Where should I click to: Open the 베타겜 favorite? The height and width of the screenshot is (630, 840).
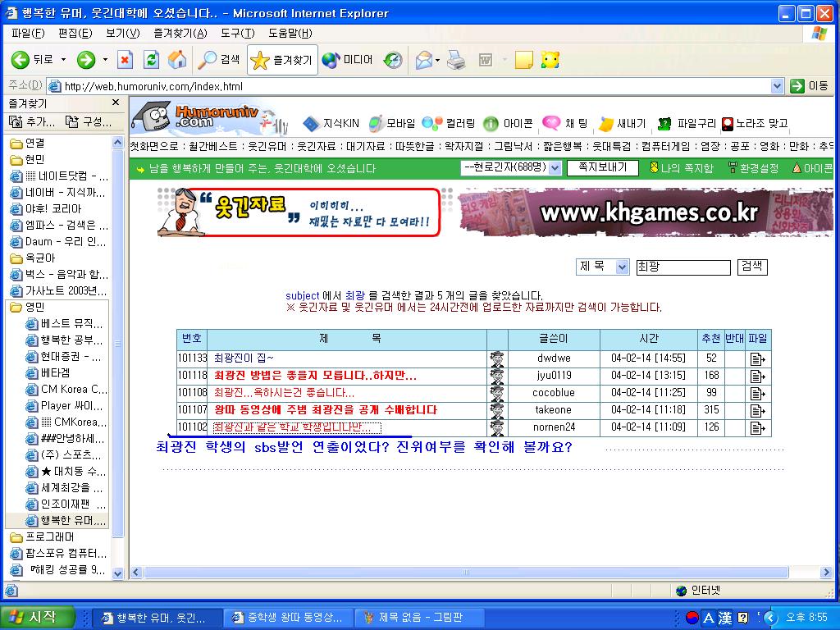48,373
